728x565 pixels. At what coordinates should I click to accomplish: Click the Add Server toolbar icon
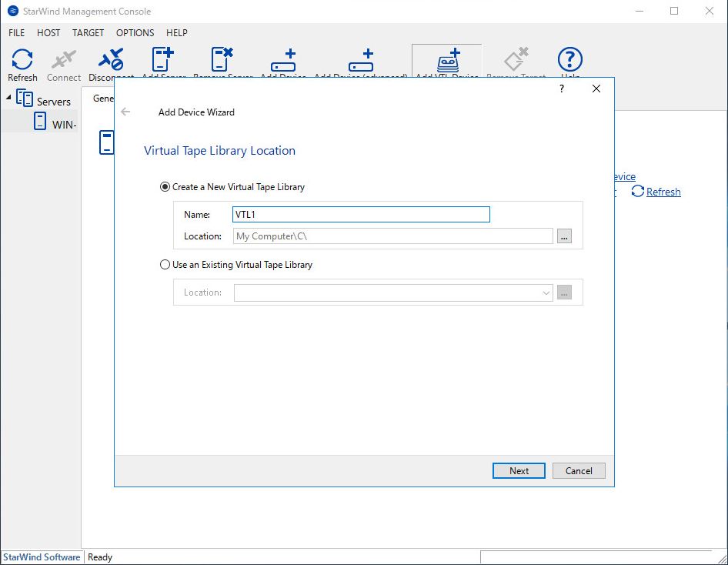pyautogui.click(x=163, y=59)
